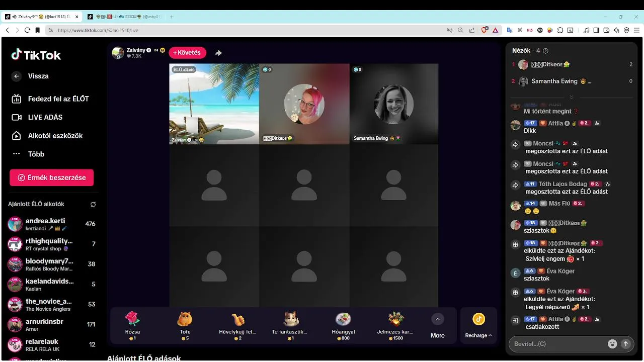644x362 pixels.
Task: Open Fedezd fel az ÉLŐT section
Action: 50,99
